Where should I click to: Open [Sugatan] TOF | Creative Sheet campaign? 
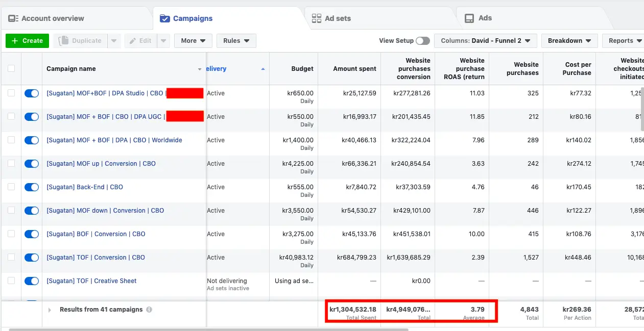click(x=91, y=281)
